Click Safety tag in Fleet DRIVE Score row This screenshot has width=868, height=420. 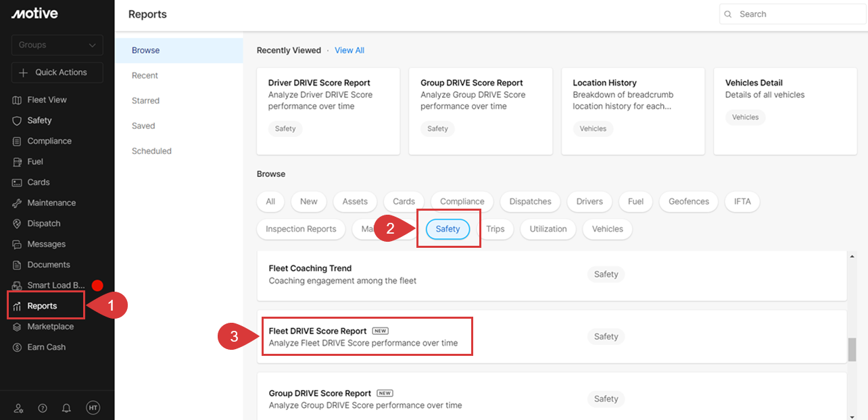[606, 336]
